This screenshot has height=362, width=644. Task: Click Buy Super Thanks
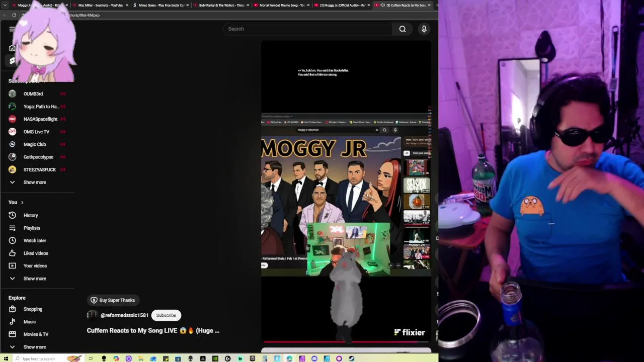point(112,300)
